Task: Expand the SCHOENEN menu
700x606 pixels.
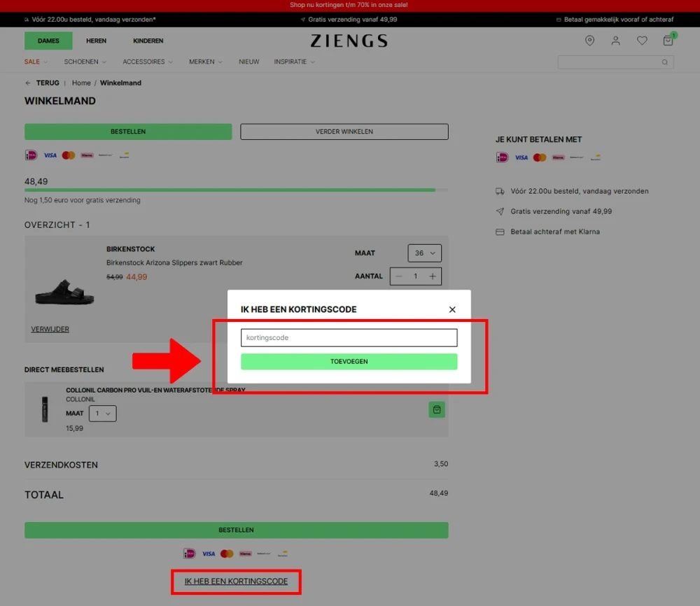Action: pyautogui.click(x=85, y=62)
